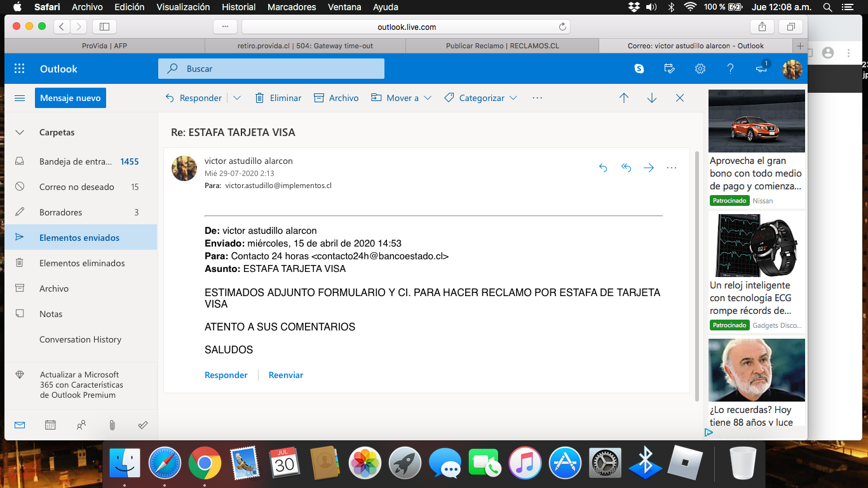Image resolution: width=868 pixels, height=488 pixels.
Task: Open the smartwatch ECG ad thumbnail
Action: pos(756,245)
